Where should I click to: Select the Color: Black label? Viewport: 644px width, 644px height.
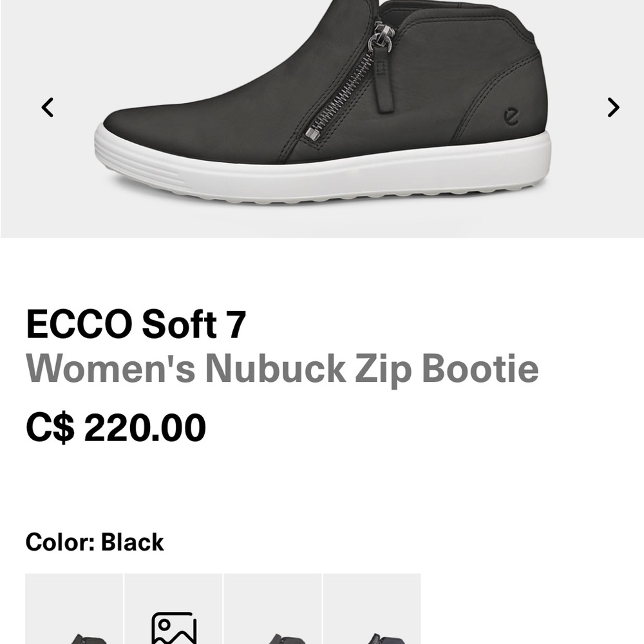[x=94, y=542]
